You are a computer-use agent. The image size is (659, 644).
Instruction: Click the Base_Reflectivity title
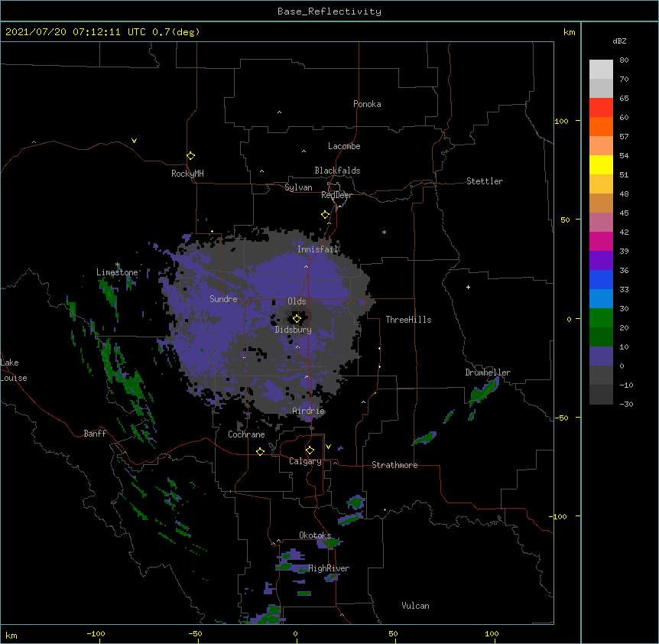pos(329,11)
